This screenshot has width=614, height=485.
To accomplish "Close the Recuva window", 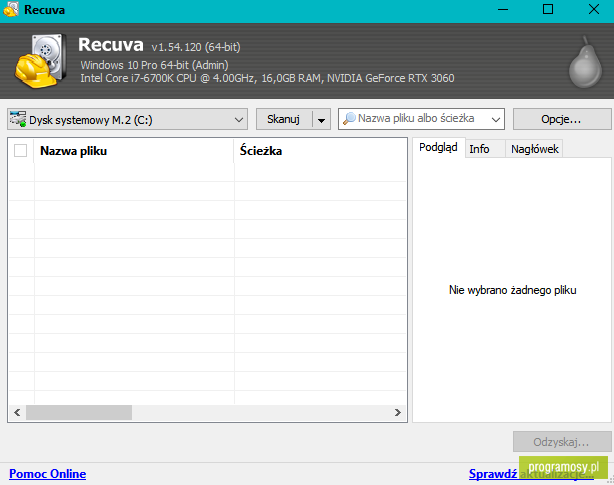I will [594, 9].
